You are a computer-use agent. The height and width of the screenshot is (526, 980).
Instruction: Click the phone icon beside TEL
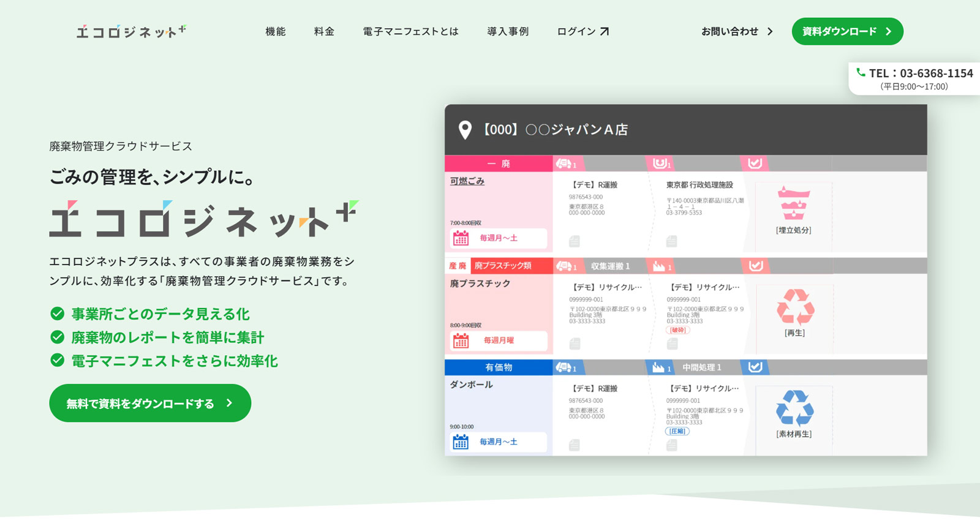pyautogui.click(x=861, y=72)
